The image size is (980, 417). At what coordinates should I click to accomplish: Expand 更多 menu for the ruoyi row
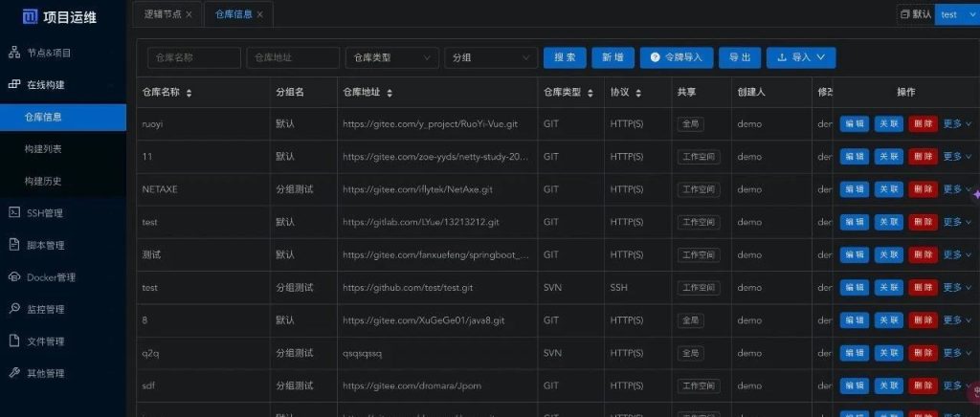[957, 124]
